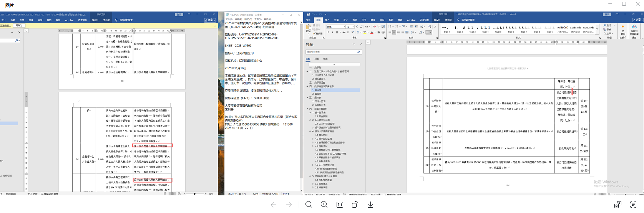Viewport: 644px width, 213px height.
Task: Open the text extraction (OCR) icon
Action: [633, 205]
